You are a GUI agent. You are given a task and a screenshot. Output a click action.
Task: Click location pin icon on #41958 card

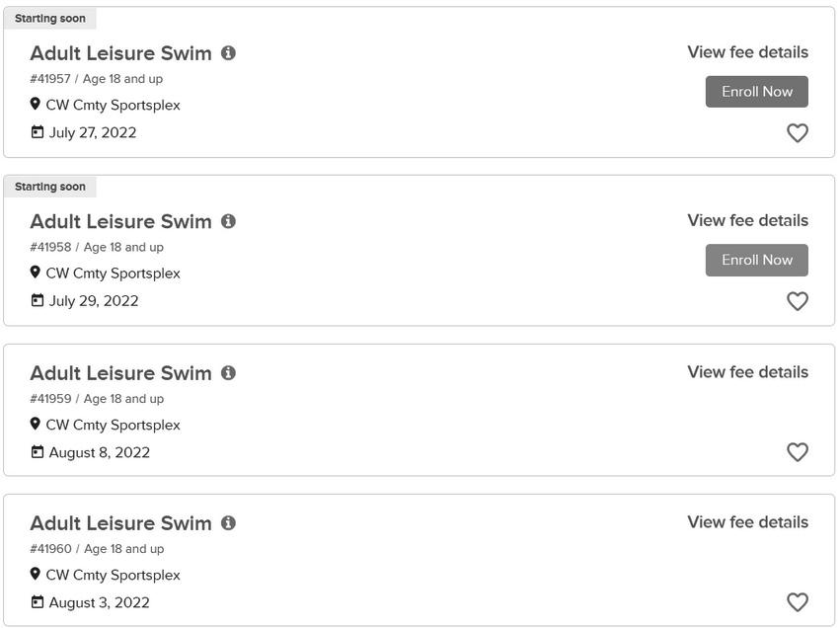coord(36,273)
